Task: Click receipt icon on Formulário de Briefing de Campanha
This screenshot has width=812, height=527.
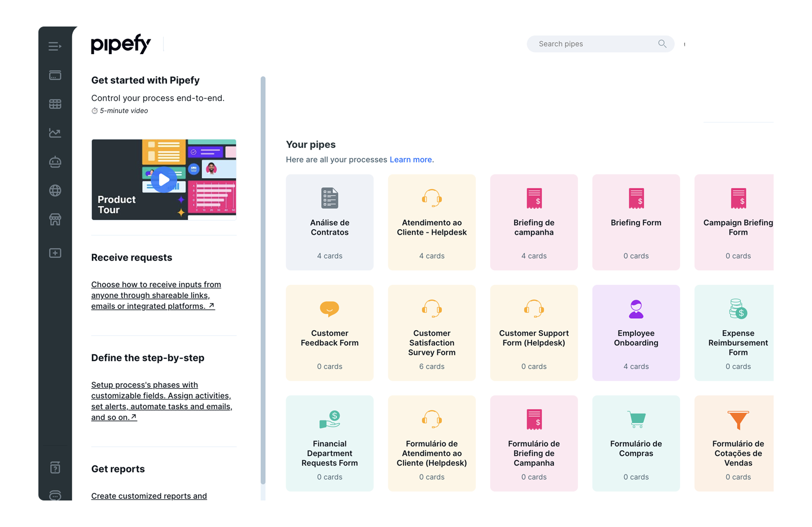Action: (x=534, y=419)
